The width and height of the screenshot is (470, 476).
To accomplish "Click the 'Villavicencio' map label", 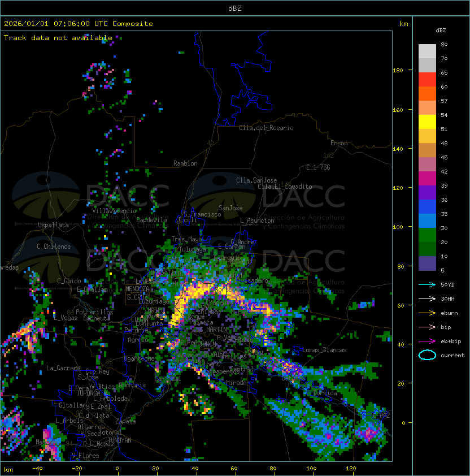I will point(114,211).
